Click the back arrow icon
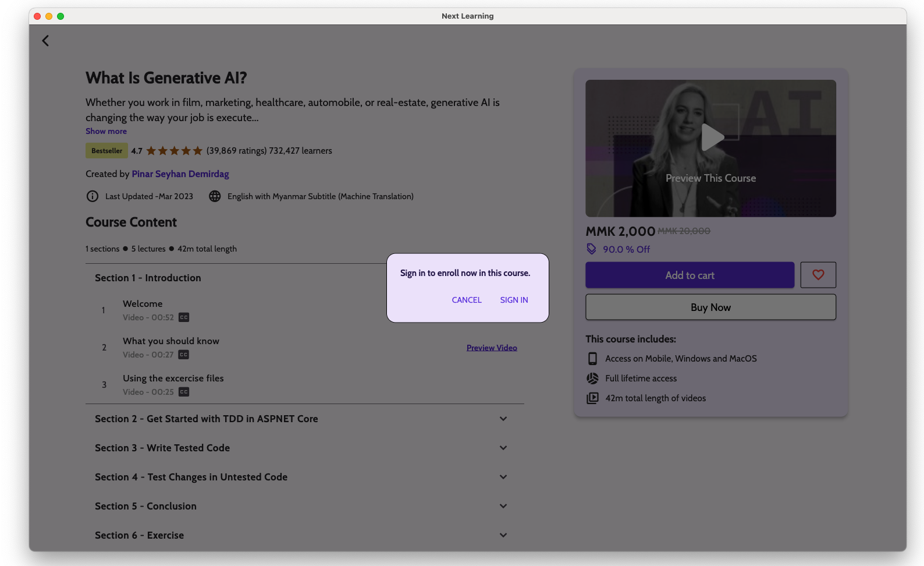This screenshot has width=924, height=566. point(45,41)
